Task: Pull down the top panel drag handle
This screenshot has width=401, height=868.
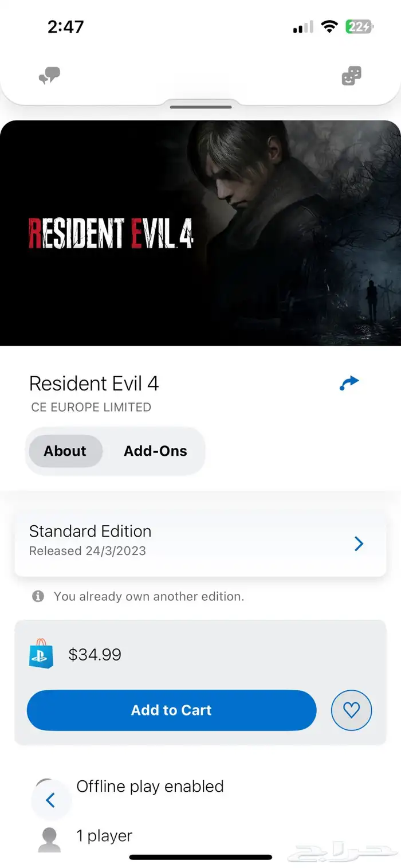Action: click(201, 107)
